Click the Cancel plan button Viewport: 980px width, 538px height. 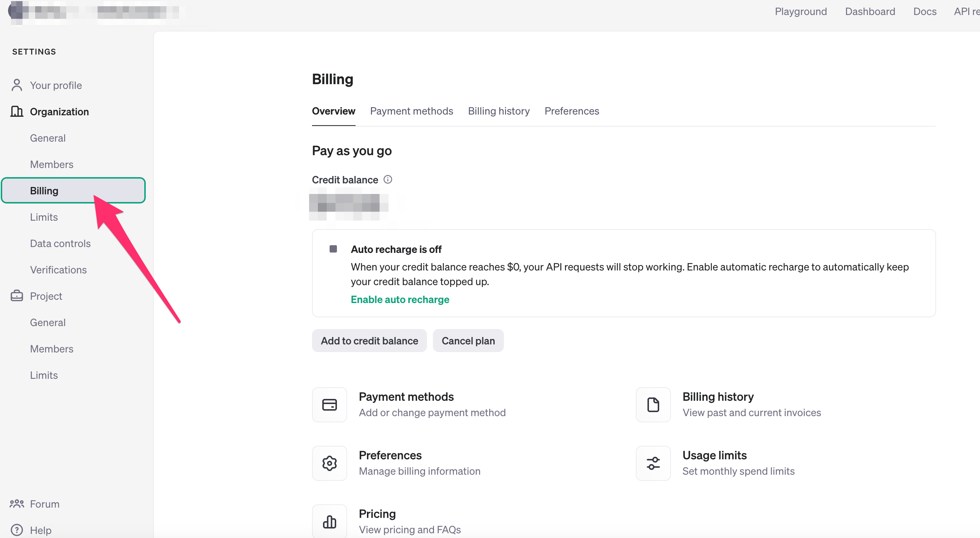click(468, 341)
